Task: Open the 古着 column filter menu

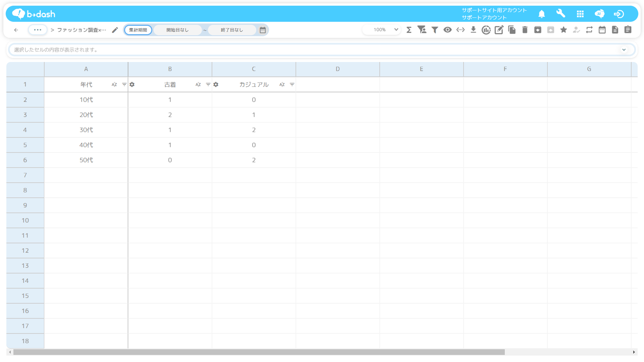Action: (x=208, y=84)
